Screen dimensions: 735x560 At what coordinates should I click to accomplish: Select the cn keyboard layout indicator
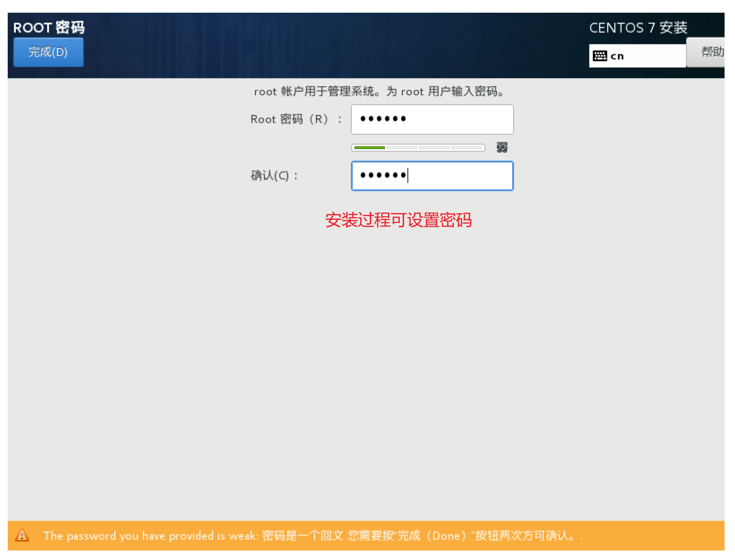[x=637, y=56]
